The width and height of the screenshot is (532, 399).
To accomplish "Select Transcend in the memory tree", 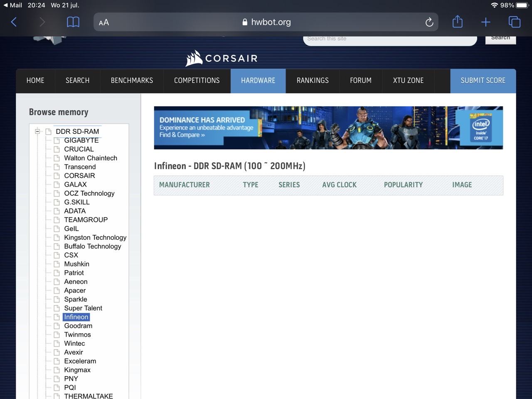I will click(80, 167).
